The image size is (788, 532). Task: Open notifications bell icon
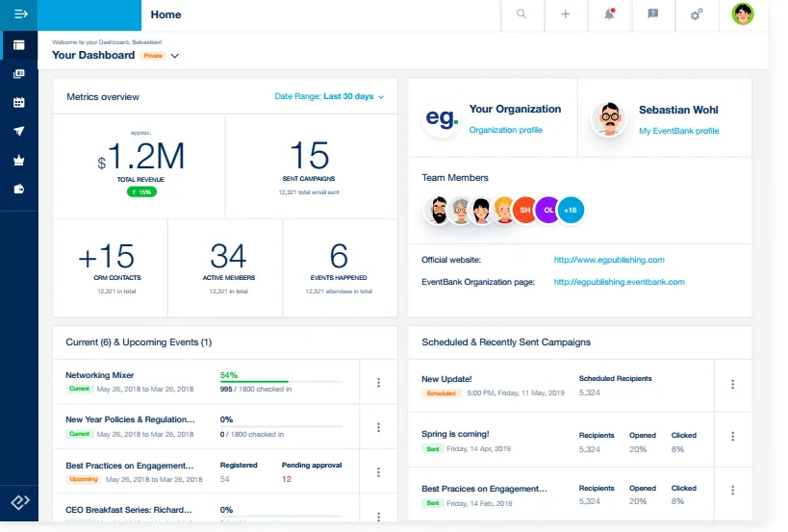click(x=609, y=14)
